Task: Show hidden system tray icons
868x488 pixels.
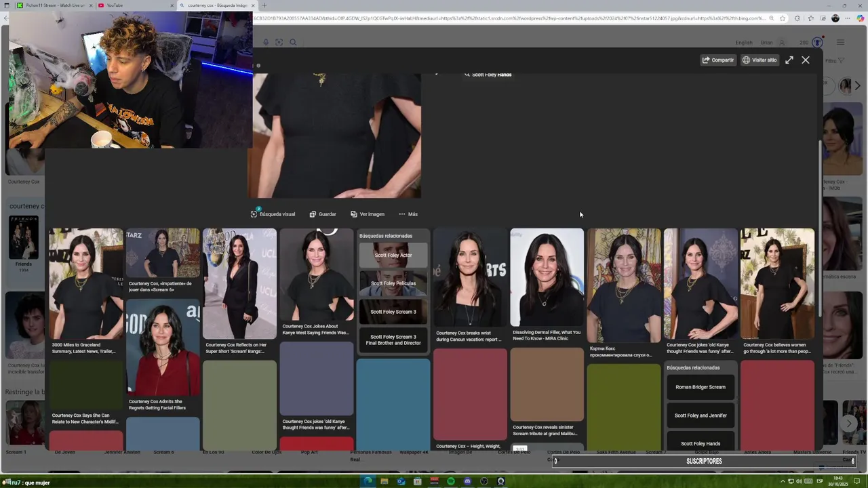Action: 783,481
